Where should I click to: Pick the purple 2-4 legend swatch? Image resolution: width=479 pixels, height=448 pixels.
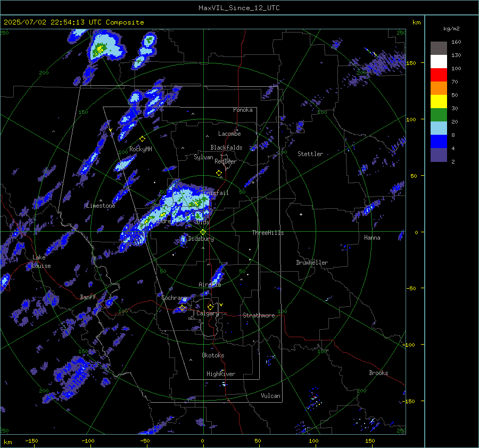[x=439, y=154]
